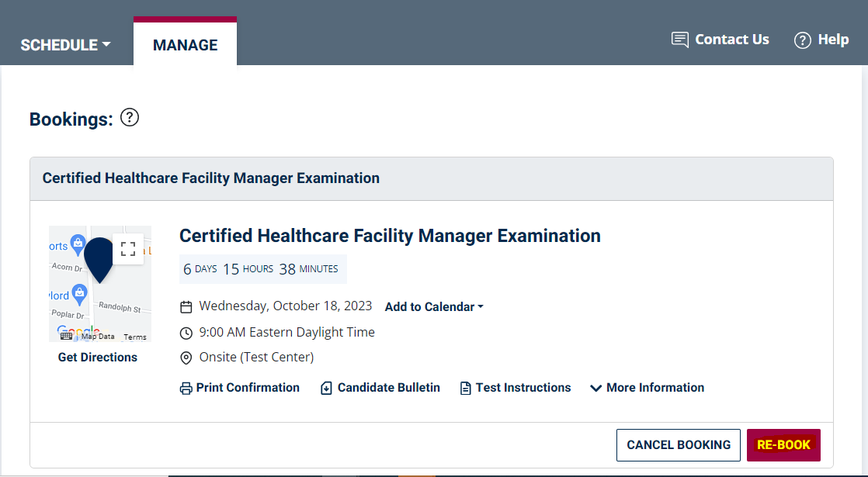Click the Bookings help question mark icon
This screenshot has height=477, width=868.
pyautogui.click(x=130, y=118)
